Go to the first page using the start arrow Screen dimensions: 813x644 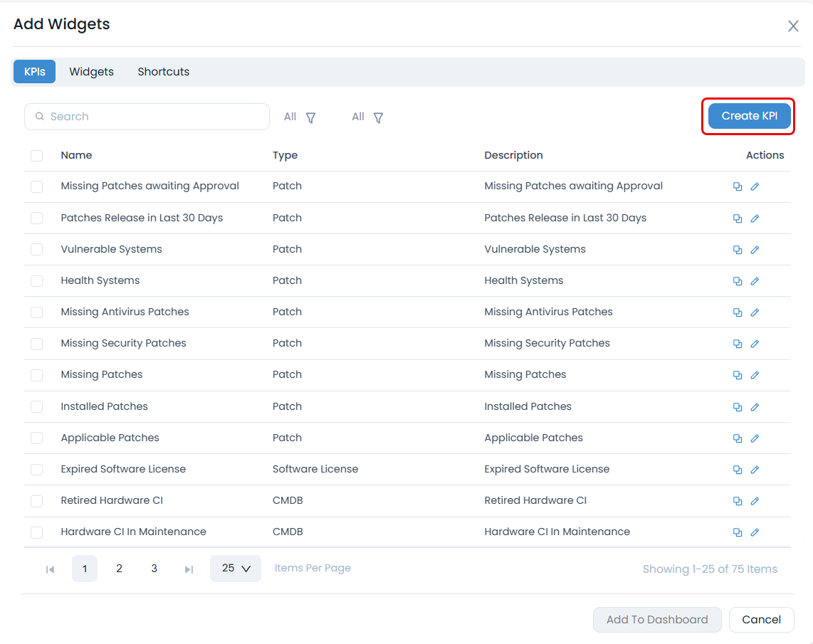49,569
